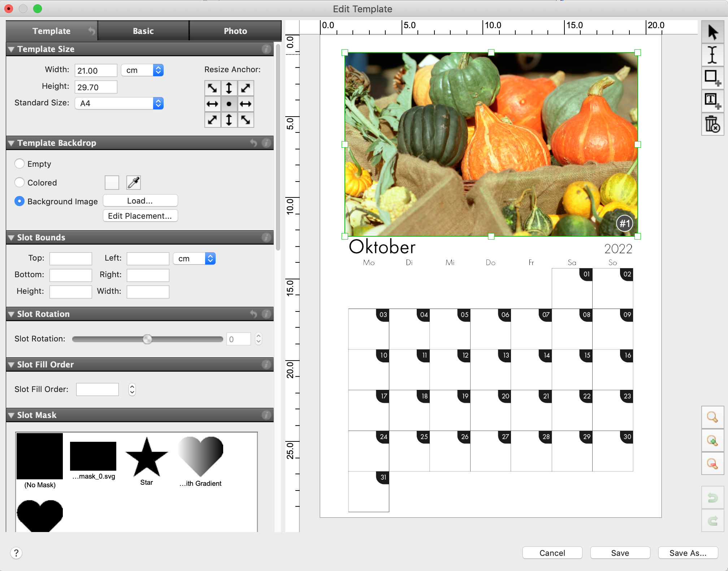This screenshot has height=571, width=728.
Task: Select the Background Image option
Action: click(x=19, y=201)
